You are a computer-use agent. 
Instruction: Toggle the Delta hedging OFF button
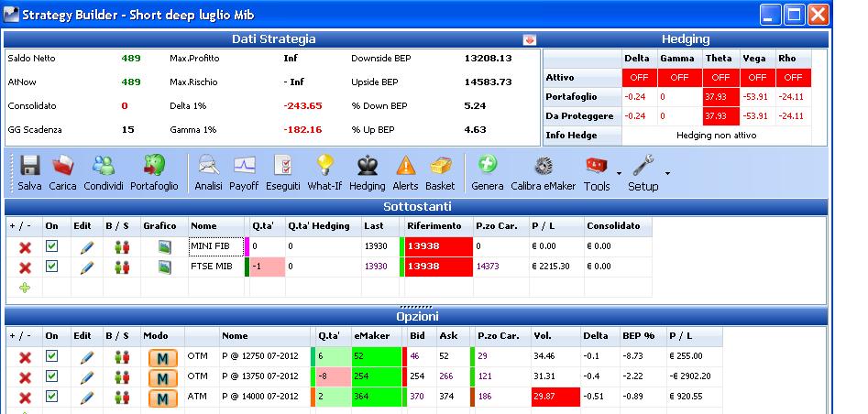click(x=639, y=78)
